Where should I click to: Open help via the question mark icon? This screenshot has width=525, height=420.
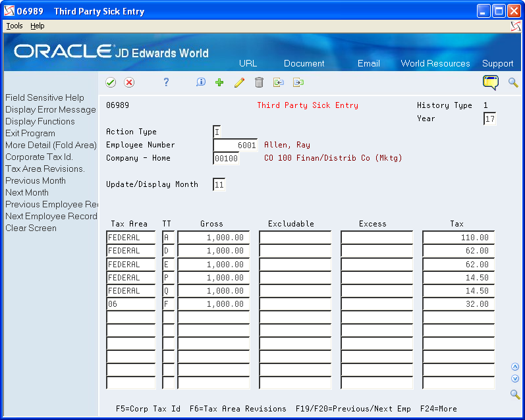tap(166, 82)
